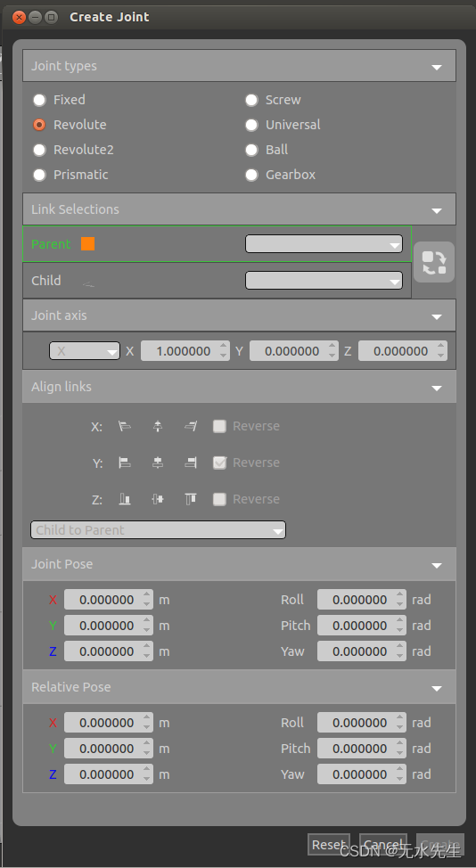This screenshot has width=476, height=868.
Task: Collapse the Joint types section header
Action: [239, 66]
